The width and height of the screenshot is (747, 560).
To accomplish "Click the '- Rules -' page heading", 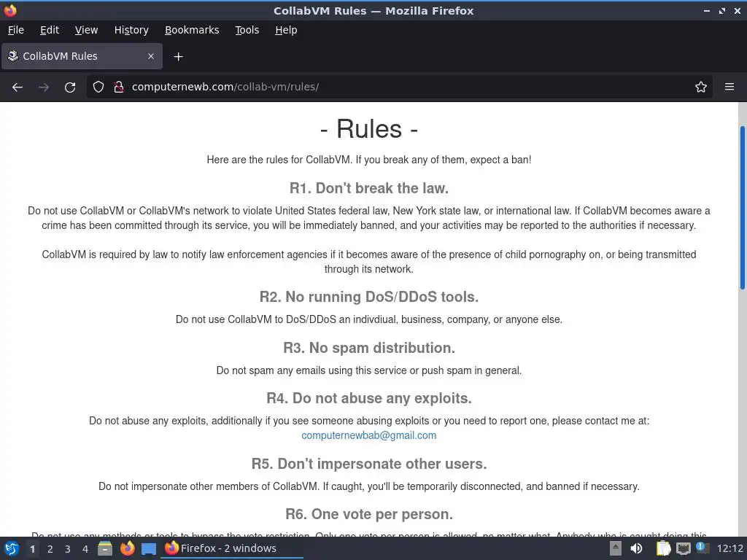I will [368, 128].
